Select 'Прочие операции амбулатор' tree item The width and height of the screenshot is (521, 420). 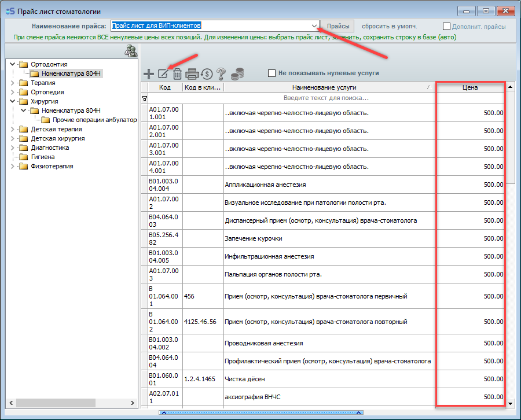click(94, 120)
